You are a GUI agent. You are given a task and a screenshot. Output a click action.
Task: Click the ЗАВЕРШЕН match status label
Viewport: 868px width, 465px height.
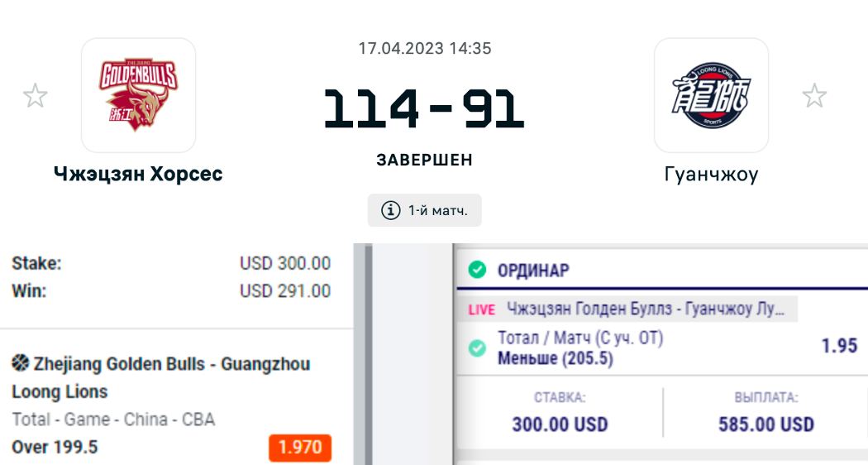pyautogui.click(x=424, y=160)
